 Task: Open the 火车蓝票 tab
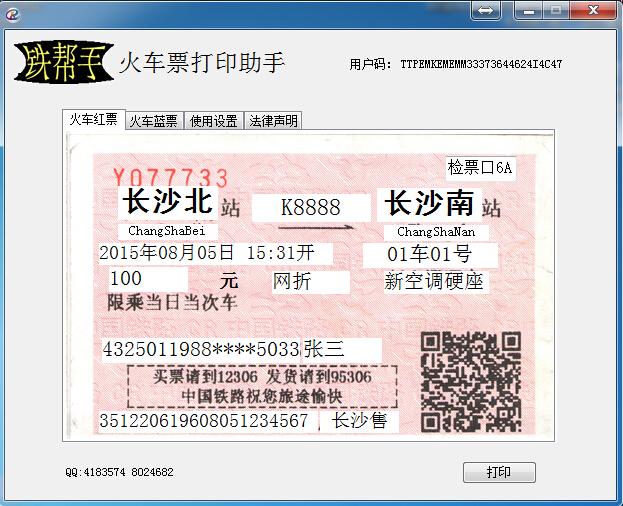tap(154, 121)
